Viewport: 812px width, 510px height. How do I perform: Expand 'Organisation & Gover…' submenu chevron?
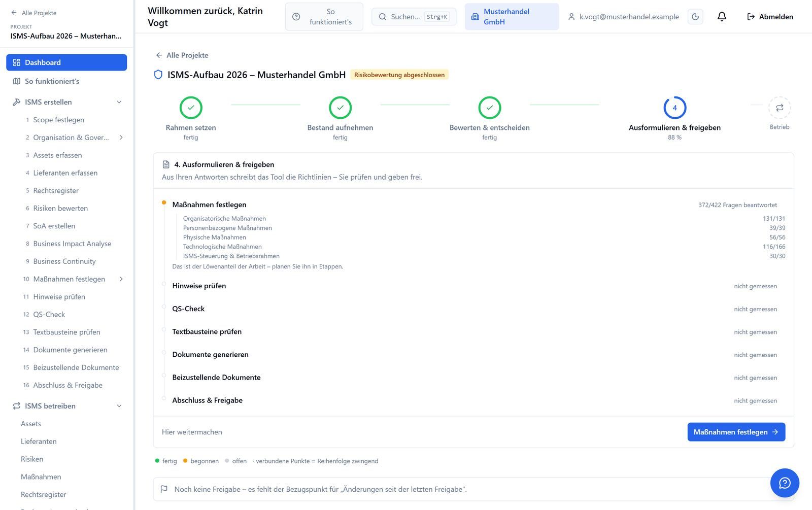click(121, 138)
